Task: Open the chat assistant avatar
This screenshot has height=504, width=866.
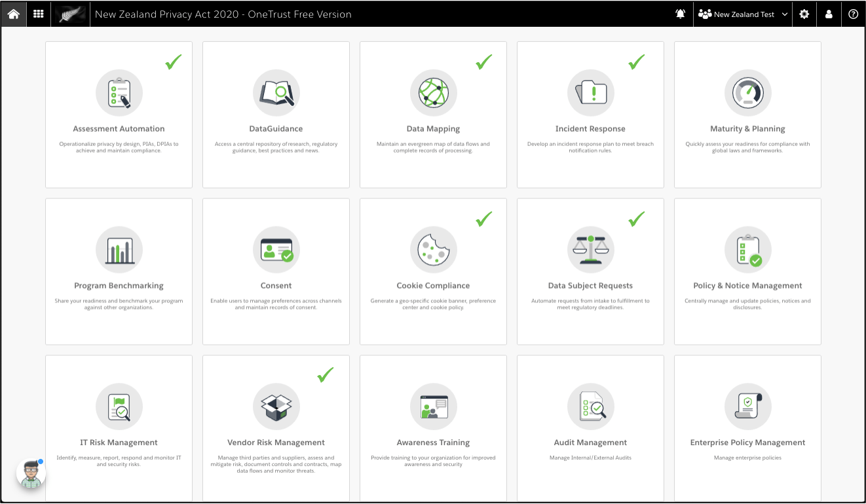Action: (31, 473)
